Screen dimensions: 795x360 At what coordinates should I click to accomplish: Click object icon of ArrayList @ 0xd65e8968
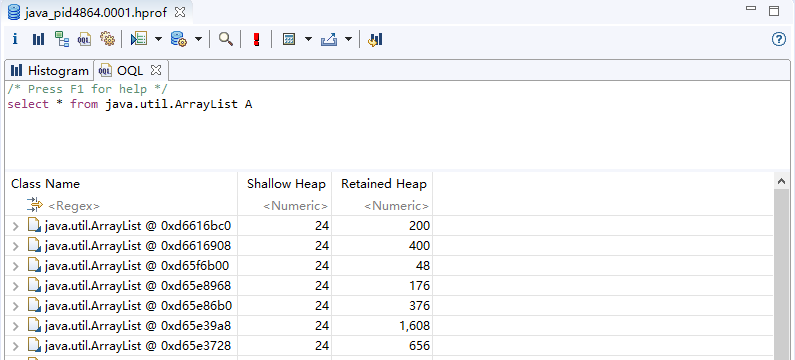point(34,285)
